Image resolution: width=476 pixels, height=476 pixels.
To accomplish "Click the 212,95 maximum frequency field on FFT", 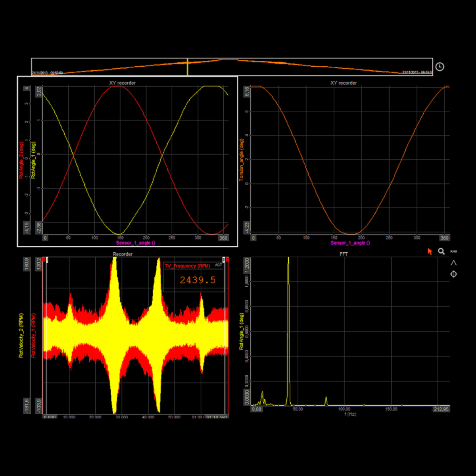I will coord(441,409).
